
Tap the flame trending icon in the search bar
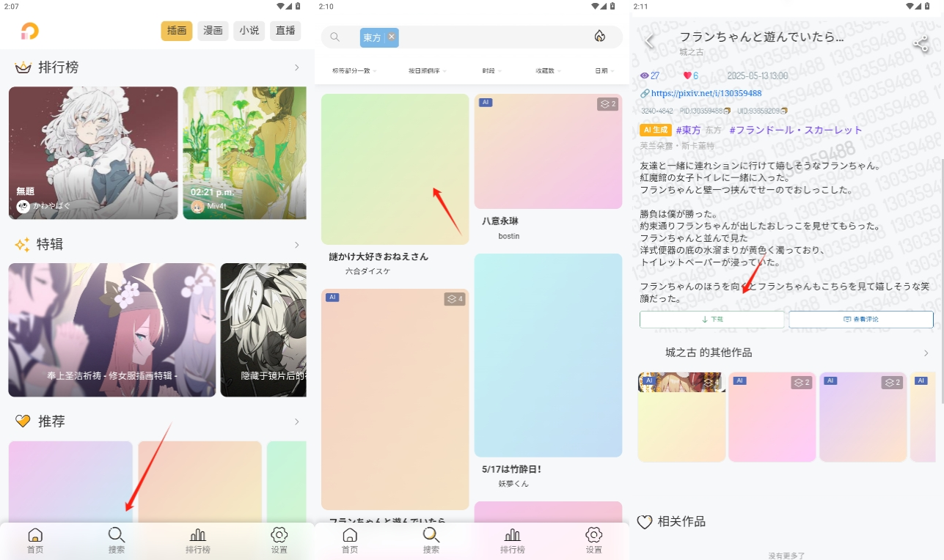coord(599,37)
